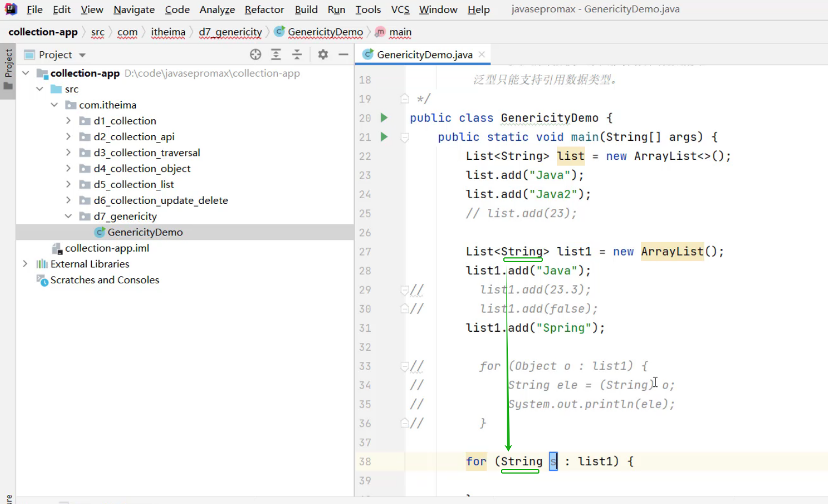Fold the main method at line 21
828x504 pixels.
tap(405, 137)
